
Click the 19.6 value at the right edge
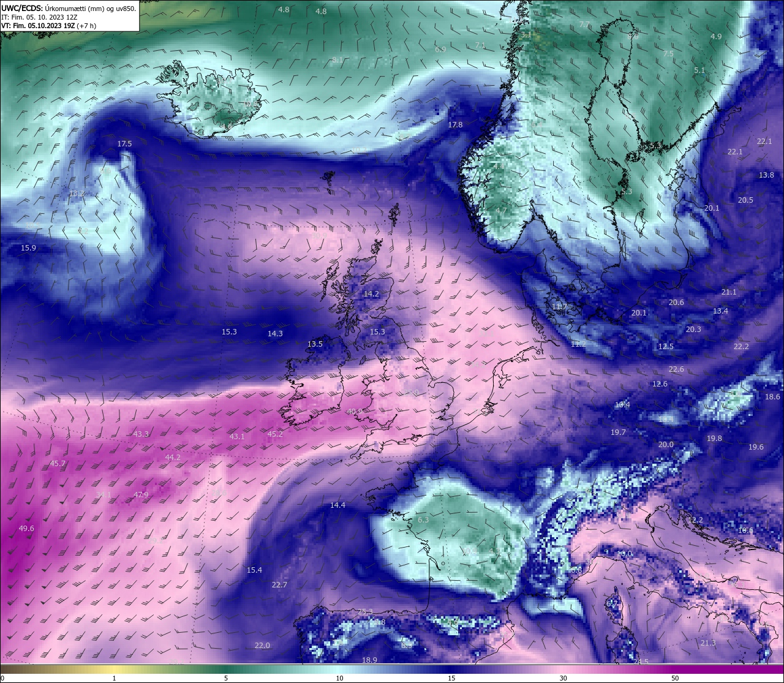pos(756,447)
